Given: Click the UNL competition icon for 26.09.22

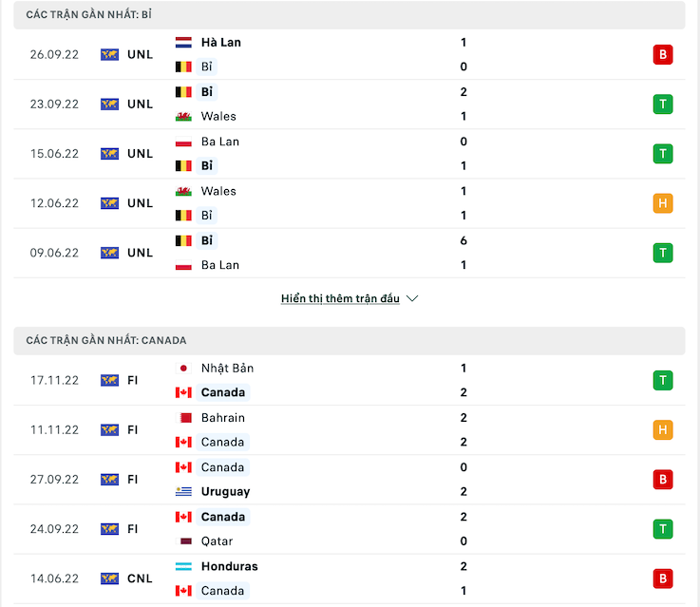Looking at the screenshot, I should [110, 54].
